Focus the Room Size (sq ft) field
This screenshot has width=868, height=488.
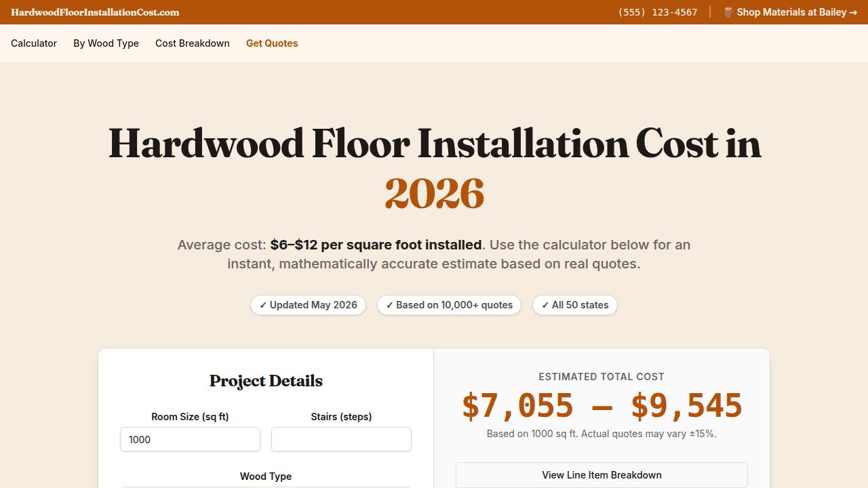coord(190,439)
